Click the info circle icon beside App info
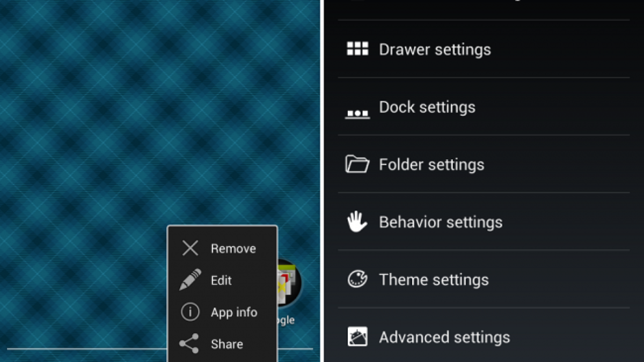This screenshot has height=362, width=644. [x=190, y=312]
